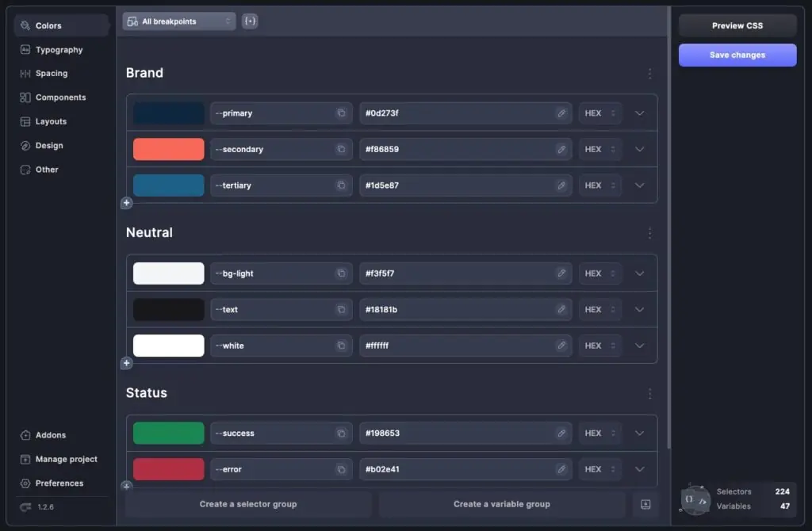812x531 pixels.
Task: Open color picker for #b02e41 value
Action: (x=561, y=469)
